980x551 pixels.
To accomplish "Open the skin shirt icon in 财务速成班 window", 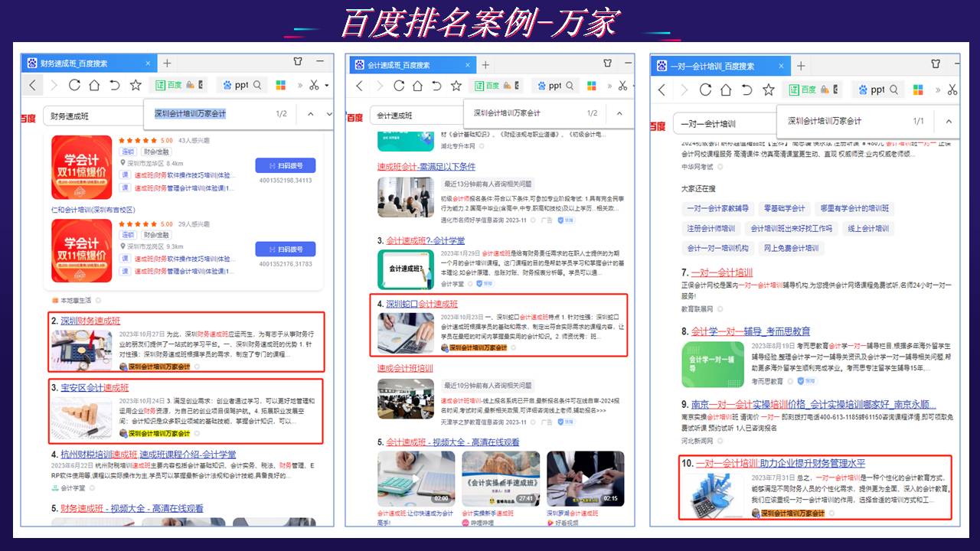I will pyautogui.click(x=298, y=63).
